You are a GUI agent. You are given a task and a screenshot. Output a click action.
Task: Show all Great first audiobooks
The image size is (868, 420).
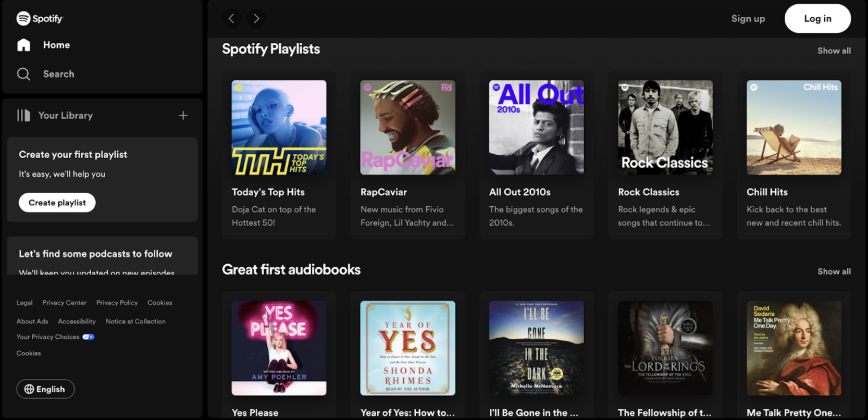[834, 271]
